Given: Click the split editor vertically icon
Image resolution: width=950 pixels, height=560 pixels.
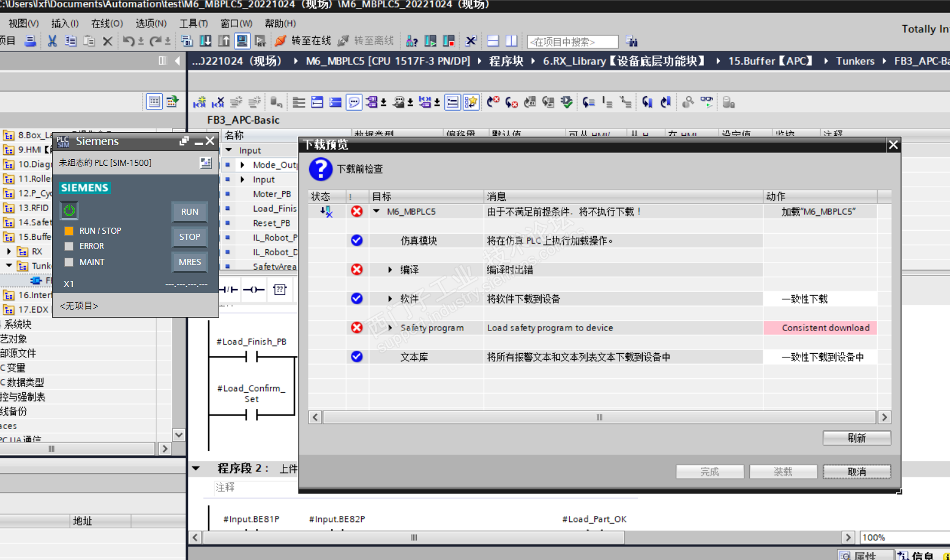Looking at the screenshot, I should click(512, 41).
